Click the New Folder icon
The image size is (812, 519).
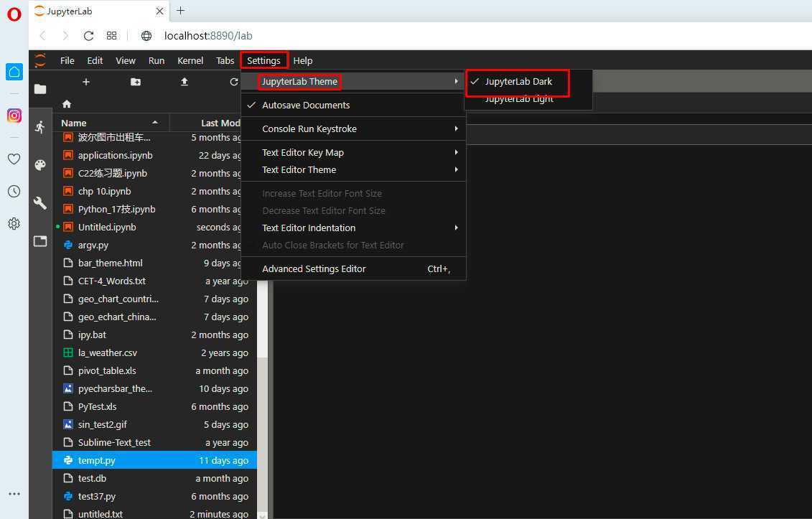pyautogui.click(x=135, y=82)
